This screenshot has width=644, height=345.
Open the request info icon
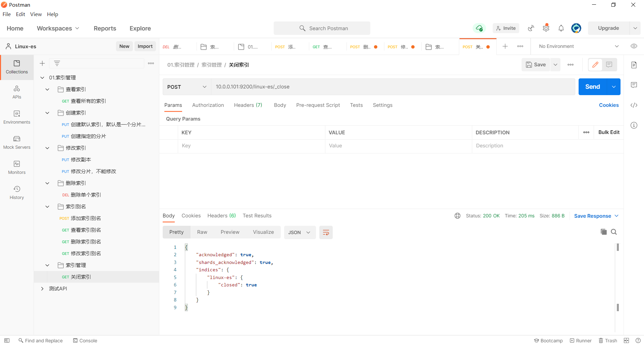[634, 125]
